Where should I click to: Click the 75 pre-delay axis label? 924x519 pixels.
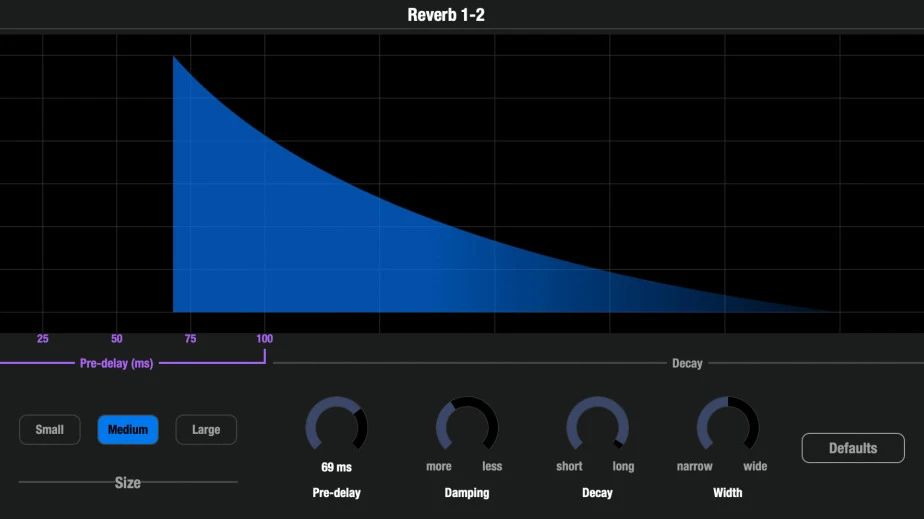[190, 339]
